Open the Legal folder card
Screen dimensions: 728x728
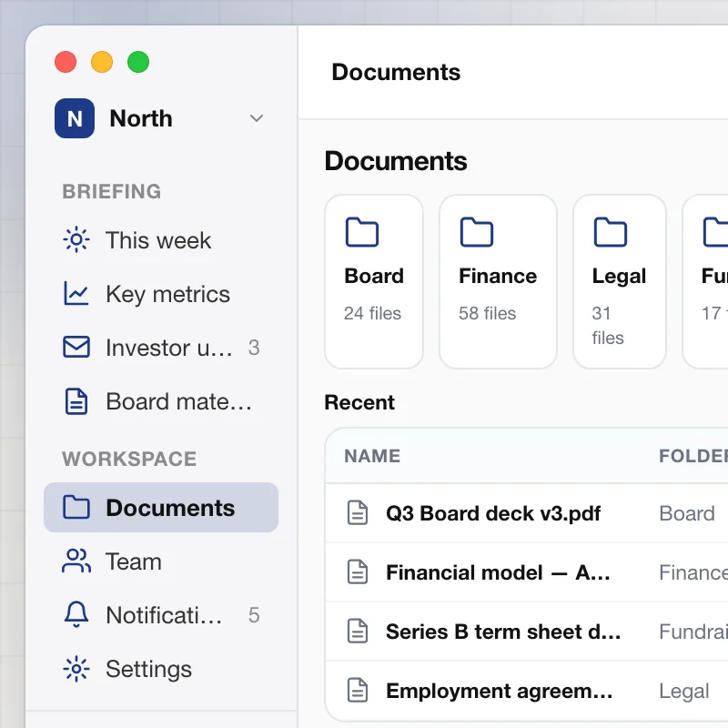point(620,281)
